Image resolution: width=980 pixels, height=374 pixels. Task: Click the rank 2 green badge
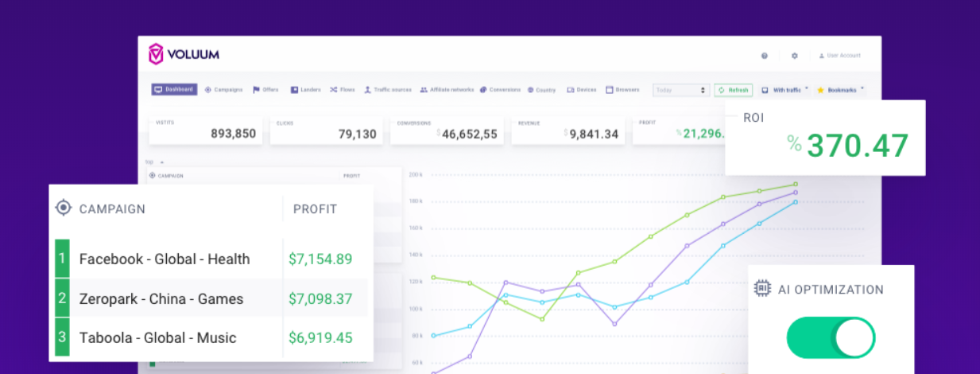point(62,298)
